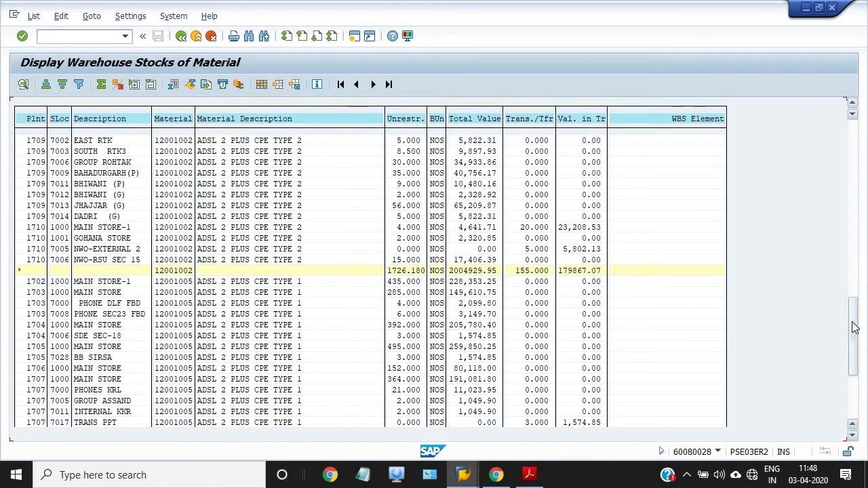Expand the status bar triangle arrow
The height and width of the screenshot is (488, 868).
pyautogui.click(x=661, y=451)
